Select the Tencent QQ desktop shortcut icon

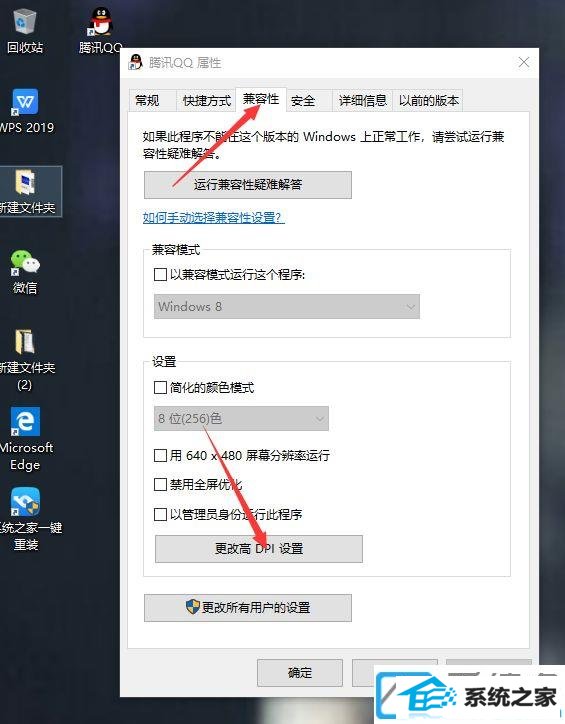pyautogui.click(x=100, y=21)
